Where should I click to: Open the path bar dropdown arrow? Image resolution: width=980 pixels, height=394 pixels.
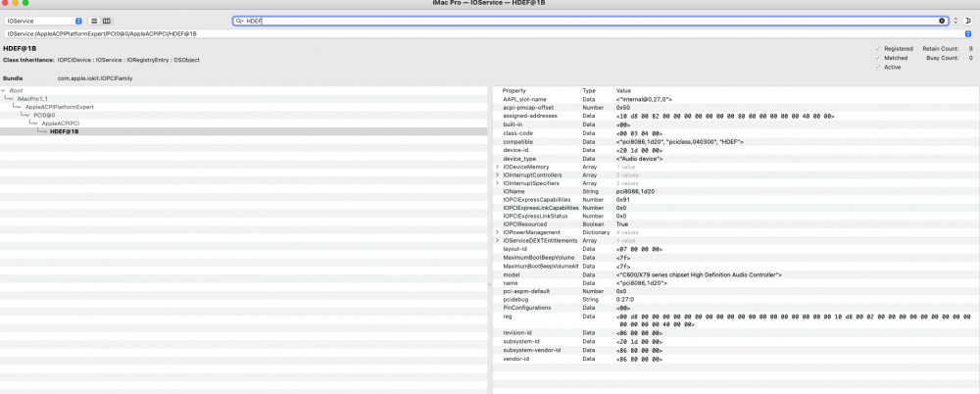click(x=967, y=33)
